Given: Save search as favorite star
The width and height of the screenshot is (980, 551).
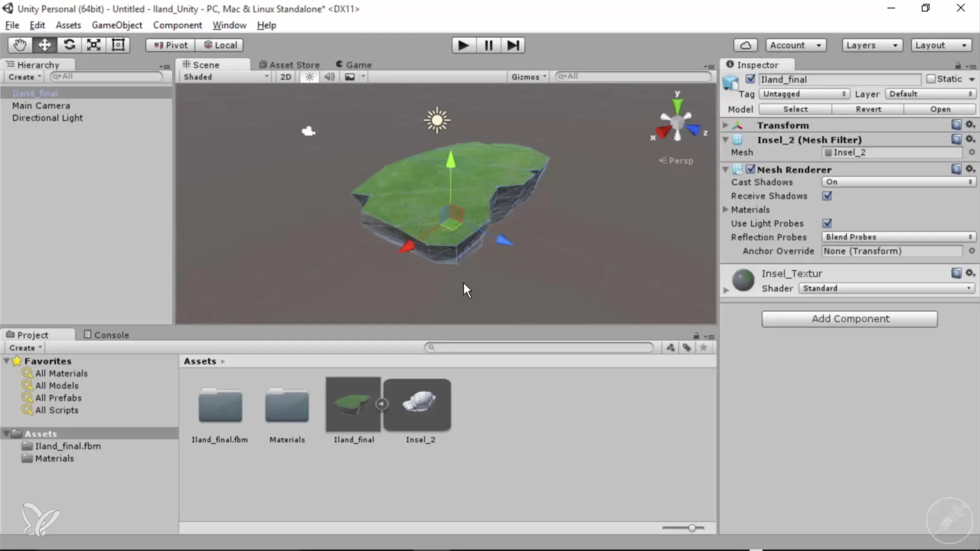Looking at the screenshot, I should (x=703, y=347).
